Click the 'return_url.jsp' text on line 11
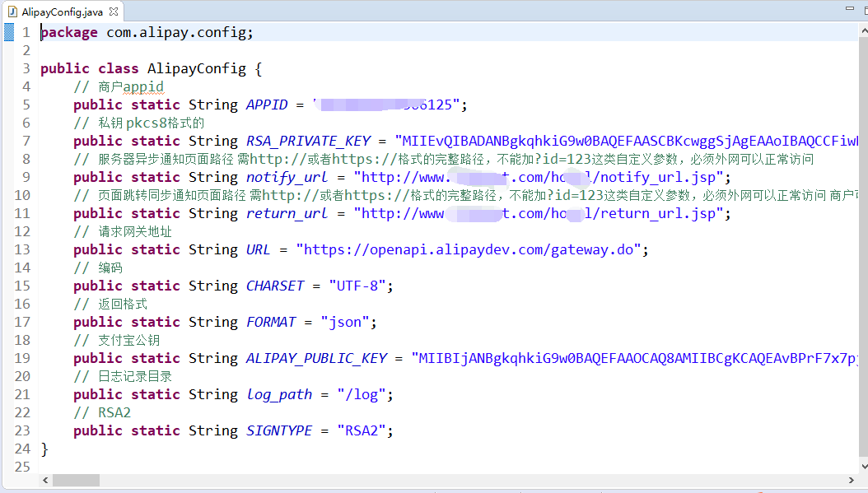868x493 pixels. point(658,213)
